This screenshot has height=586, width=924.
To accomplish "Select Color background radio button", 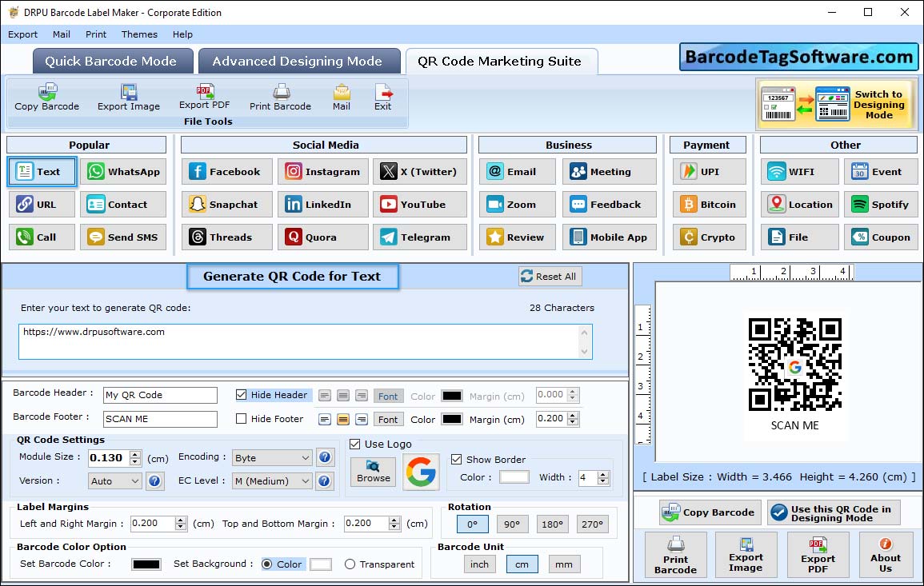I will point(267,564).
